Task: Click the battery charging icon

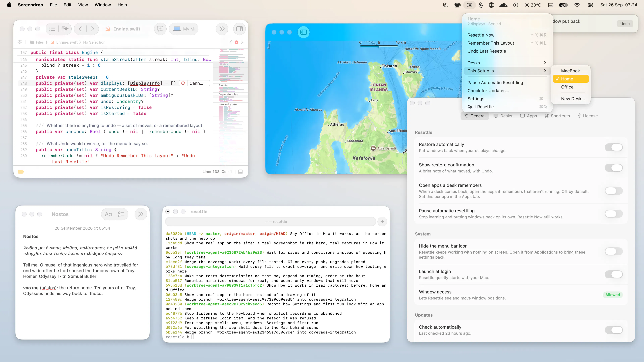Action: [563, 5]
